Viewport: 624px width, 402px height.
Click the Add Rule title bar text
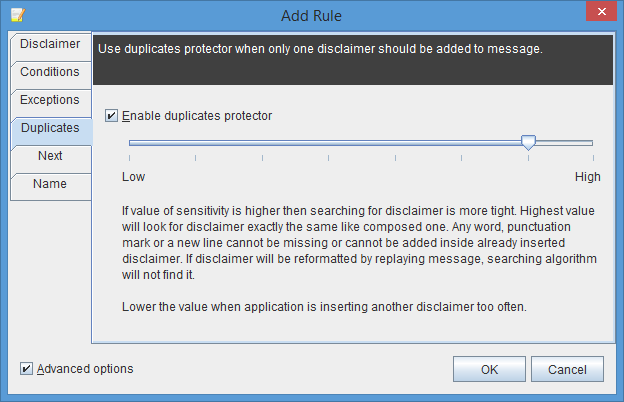click(311, 16)
